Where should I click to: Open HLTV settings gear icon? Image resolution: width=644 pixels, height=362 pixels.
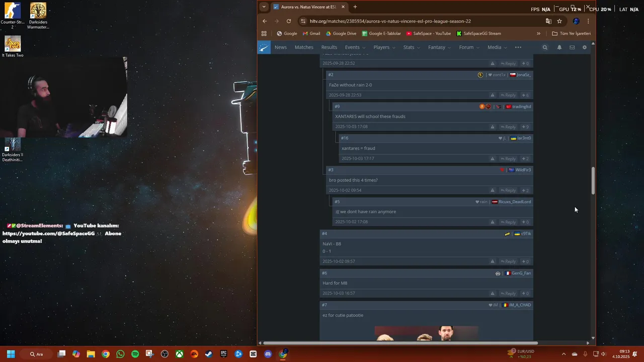(x=585, y=47)
